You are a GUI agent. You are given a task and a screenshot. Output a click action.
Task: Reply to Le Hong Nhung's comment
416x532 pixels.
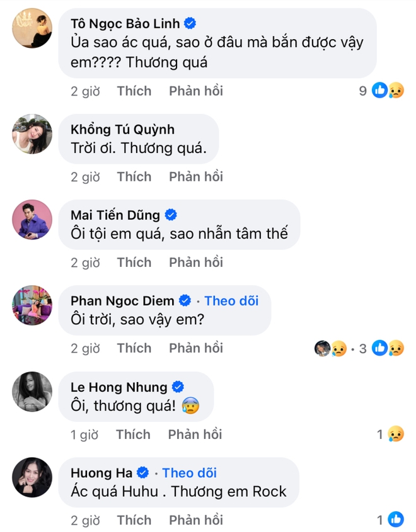click(195, 434)
